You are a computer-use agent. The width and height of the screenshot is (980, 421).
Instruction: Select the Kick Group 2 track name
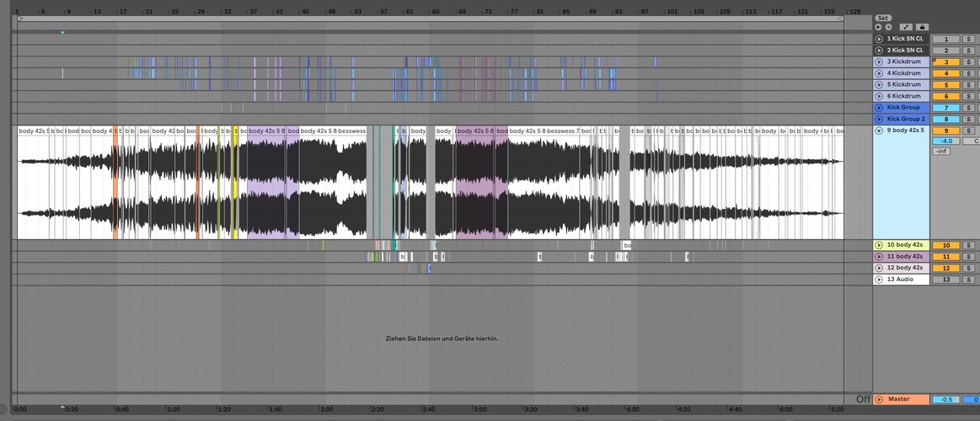[x=906, y=119]
